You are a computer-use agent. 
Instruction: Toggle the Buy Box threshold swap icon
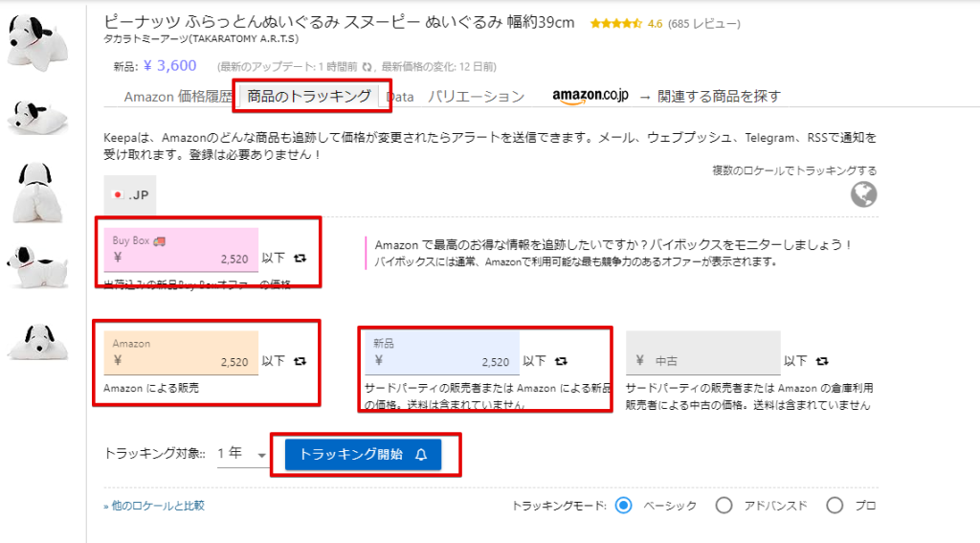[x=301, y=258]
